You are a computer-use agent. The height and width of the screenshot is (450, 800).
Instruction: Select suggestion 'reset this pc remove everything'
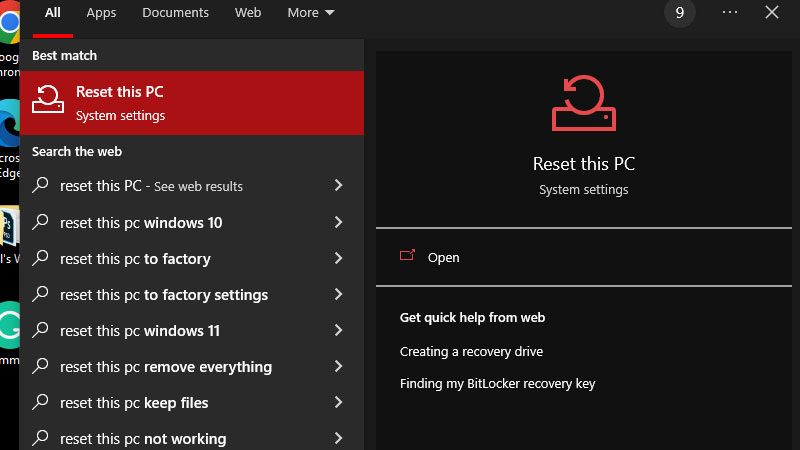pyautogui.click(x=192, y=367)
